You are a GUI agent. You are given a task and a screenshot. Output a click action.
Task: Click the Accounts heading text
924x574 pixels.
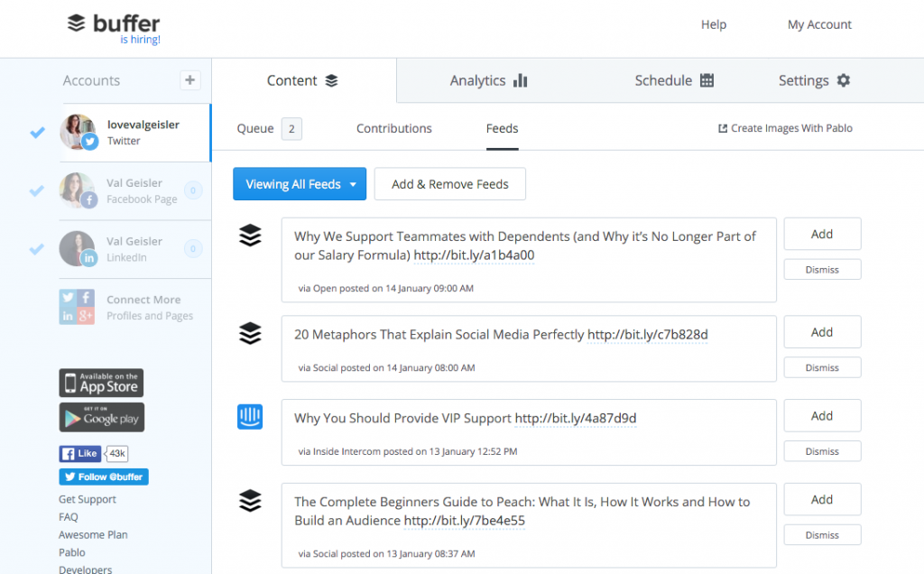coord(91,80)
